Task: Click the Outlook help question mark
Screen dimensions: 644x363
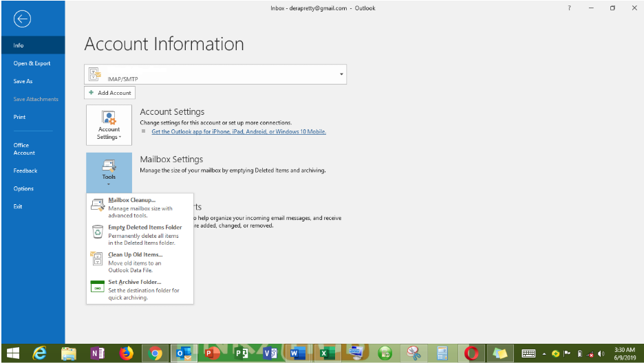Action: (569, 8)
